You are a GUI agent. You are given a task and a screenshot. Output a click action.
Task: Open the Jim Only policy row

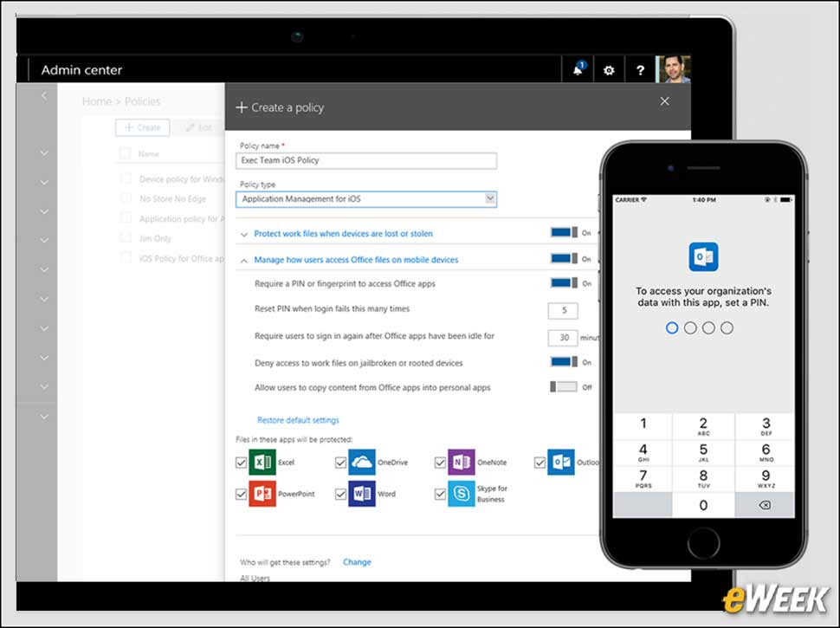pyautogui.click(x=155, y=238)
